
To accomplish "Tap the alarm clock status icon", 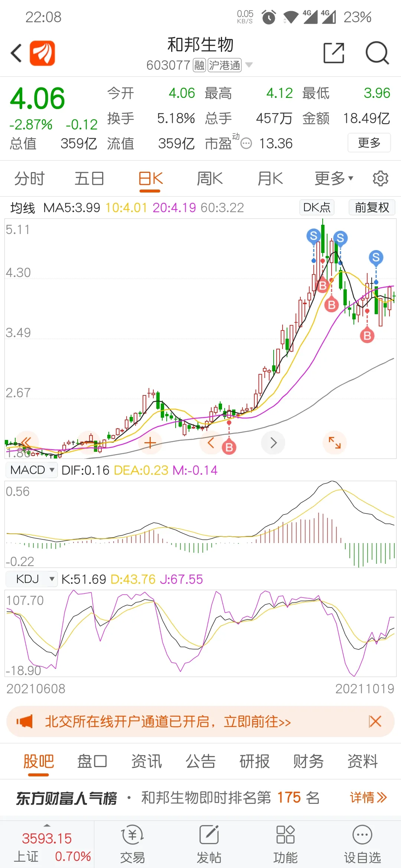I will [x=269, y=17].
